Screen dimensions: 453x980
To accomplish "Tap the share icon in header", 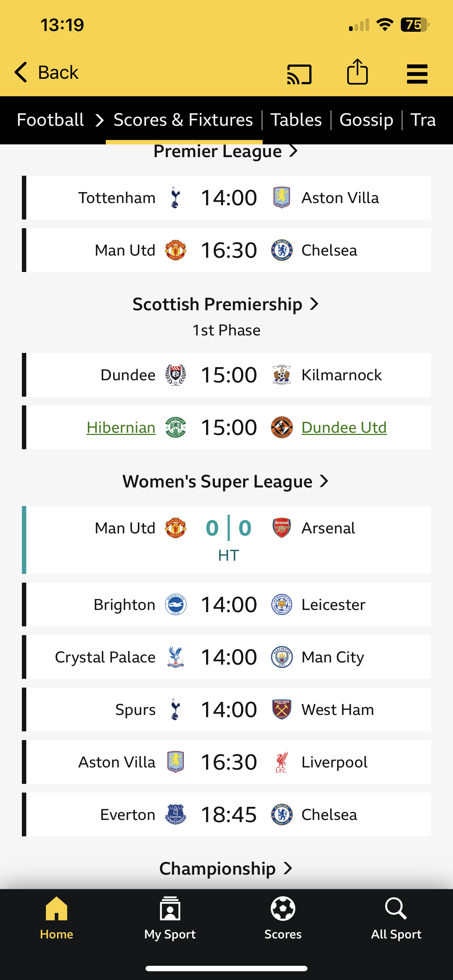I will 357,72.
